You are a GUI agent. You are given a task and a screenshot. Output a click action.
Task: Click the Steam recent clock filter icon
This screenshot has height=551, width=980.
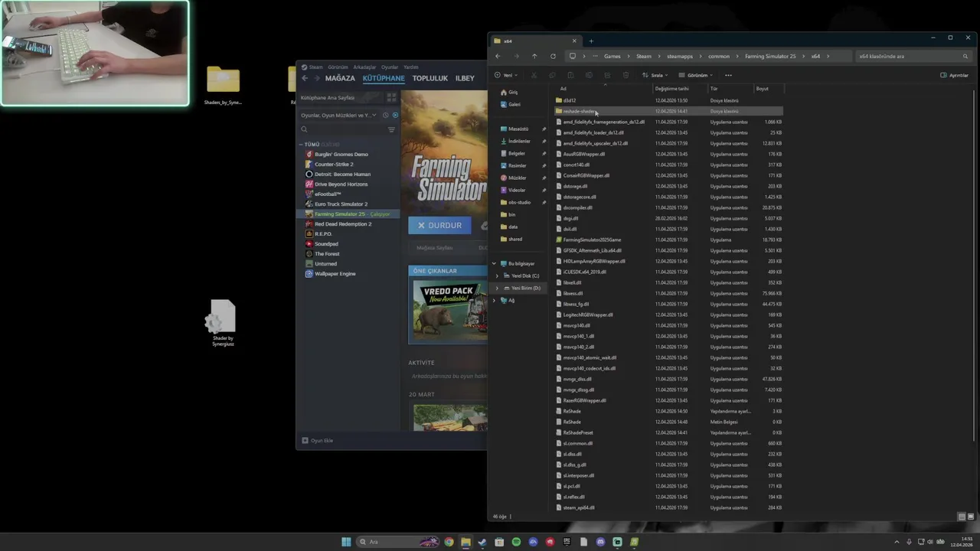[386, 115]
